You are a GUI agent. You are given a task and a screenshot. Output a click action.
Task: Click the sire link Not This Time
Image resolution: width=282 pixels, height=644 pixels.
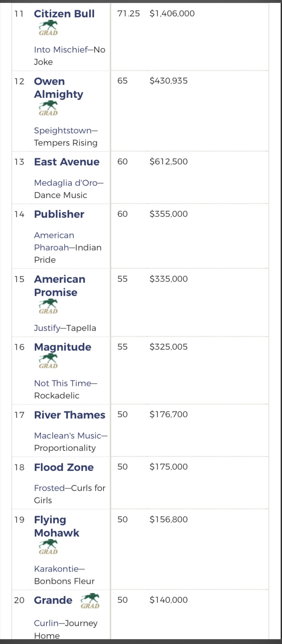62,383
